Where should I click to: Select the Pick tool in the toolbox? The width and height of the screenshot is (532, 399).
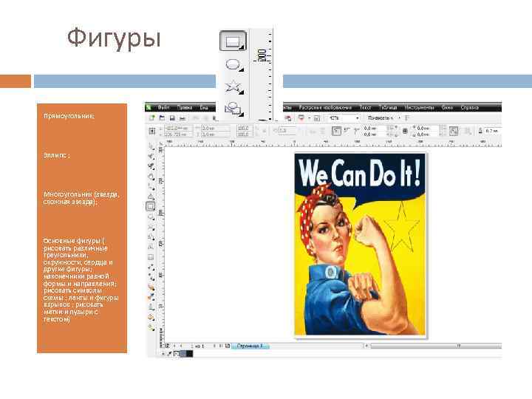pyautogui.click(x=151, y=146)
